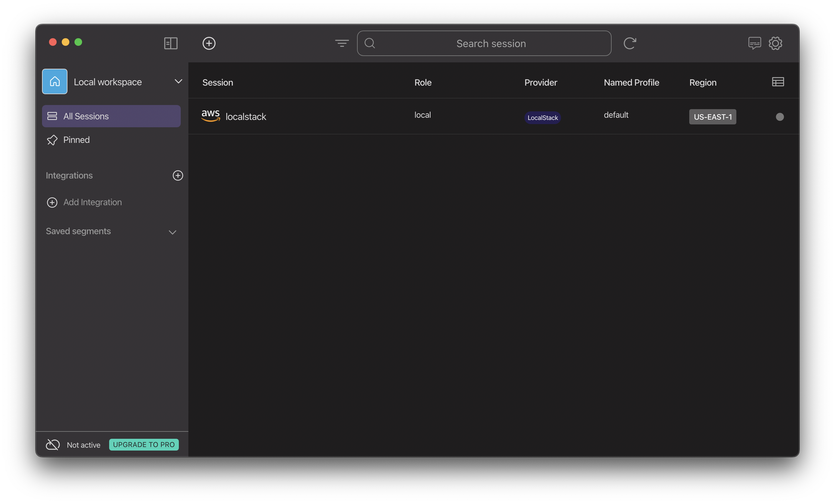
Task: Click the localstack session status dot
Action: tap(779, 117)
